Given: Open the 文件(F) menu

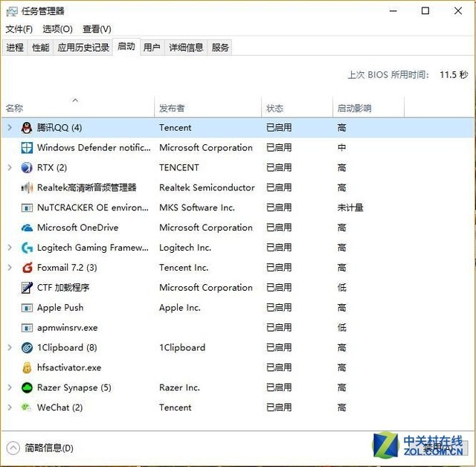Looking at the screenshot, I should 19,29.
